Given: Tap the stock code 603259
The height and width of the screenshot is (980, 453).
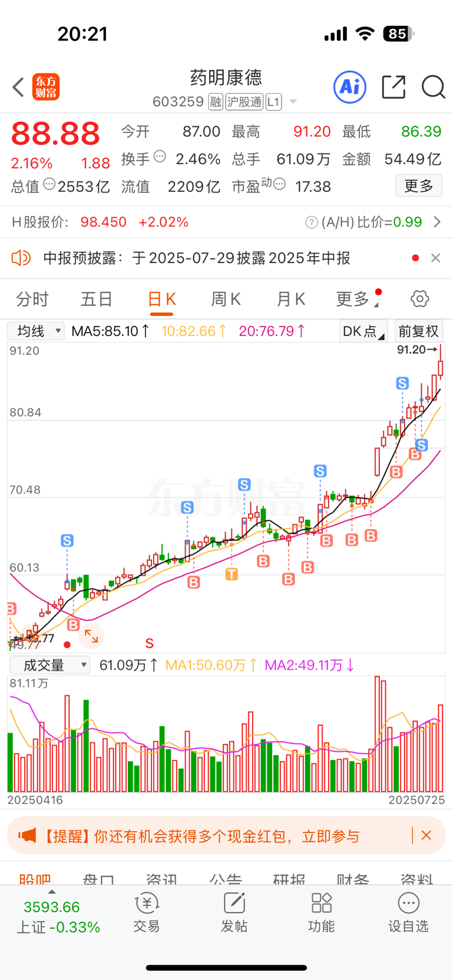Looking at the screenshot, I should pos(178,102).
